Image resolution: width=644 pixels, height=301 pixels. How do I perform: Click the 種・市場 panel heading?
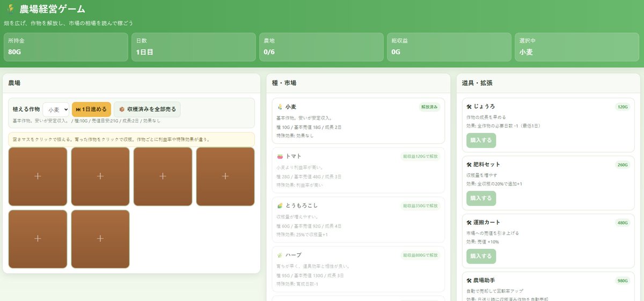pos(284,83)
